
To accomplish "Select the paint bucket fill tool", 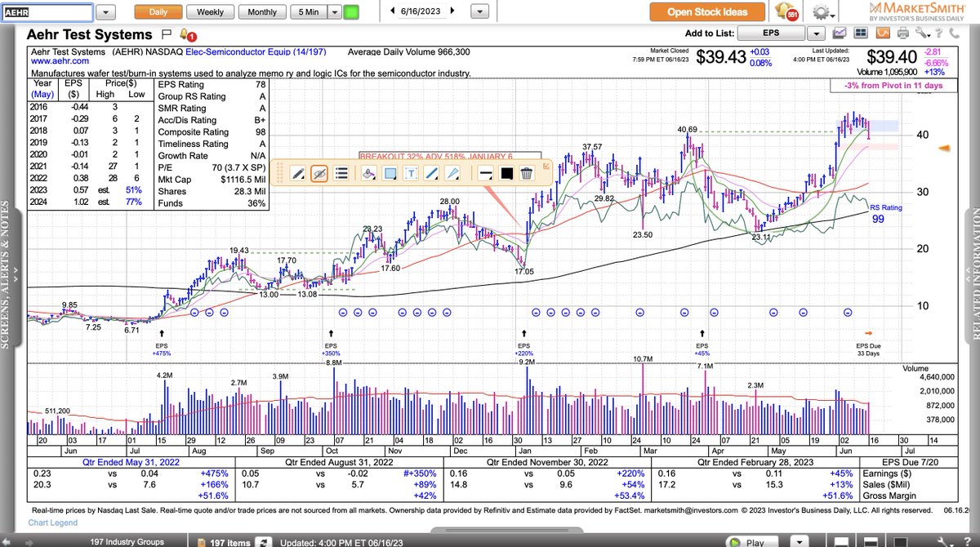I will pyautogui.click(x=368, y=173).
